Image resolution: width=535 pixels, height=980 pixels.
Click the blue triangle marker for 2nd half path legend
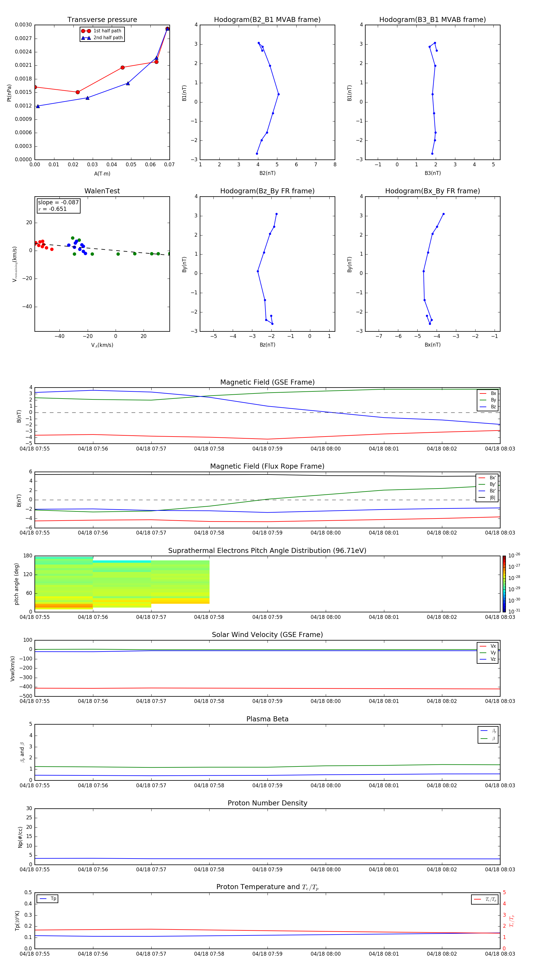(86, 38)
